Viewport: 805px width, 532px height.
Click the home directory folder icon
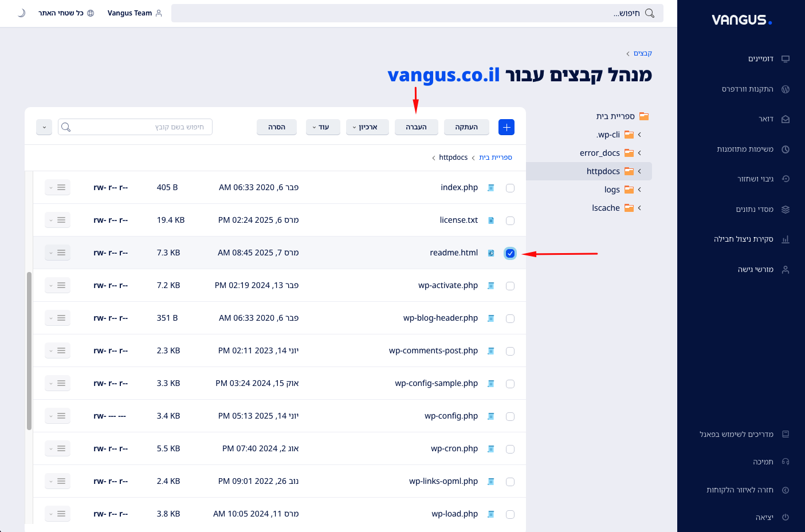644,116
